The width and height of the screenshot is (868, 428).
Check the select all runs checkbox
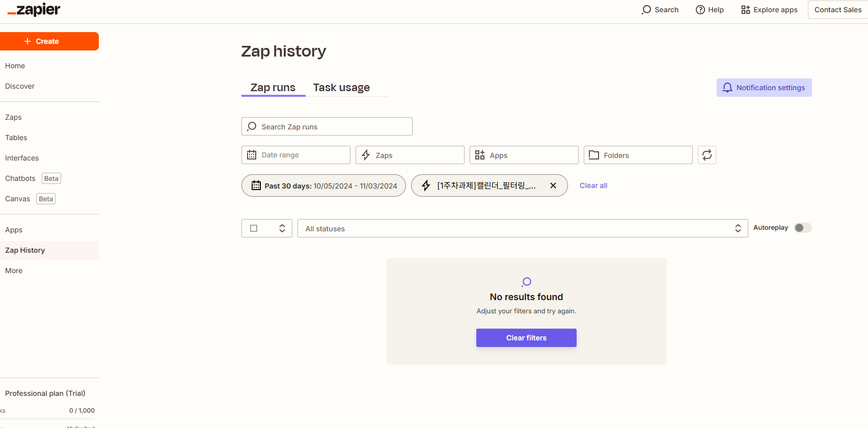point(254,228)
